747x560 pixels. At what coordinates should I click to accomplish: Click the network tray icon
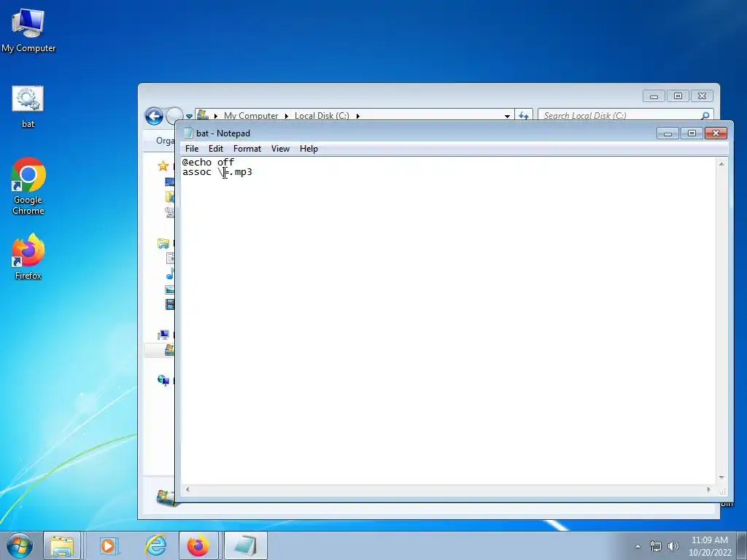click(x=656, y=546)
